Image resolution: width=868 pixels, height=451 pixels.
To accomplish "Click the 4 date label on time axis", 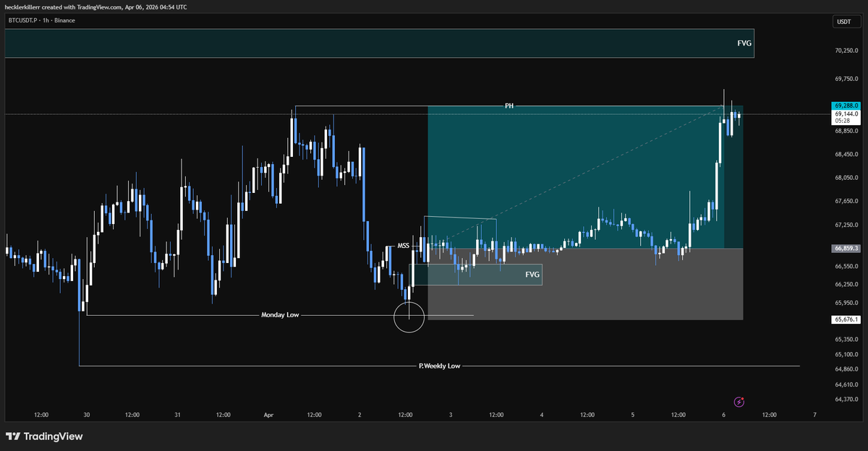I will [x=542, y=415].
